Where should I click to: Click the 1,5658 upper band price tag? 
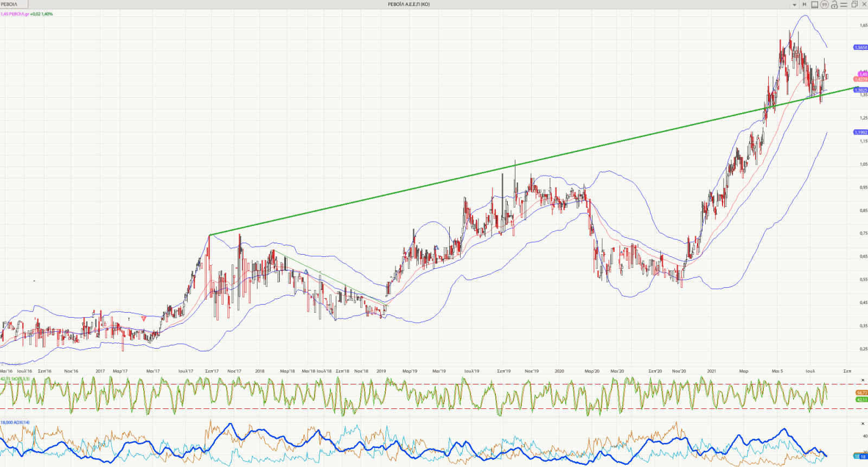pos(860,47)
